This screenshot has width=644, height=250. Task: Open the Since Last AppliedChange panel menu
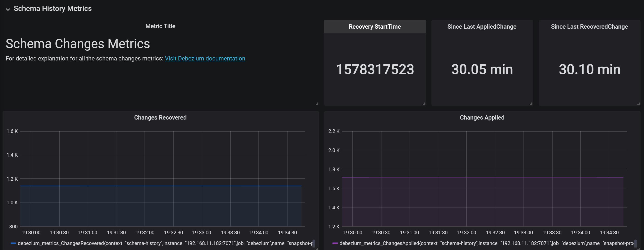coord(482,27)
